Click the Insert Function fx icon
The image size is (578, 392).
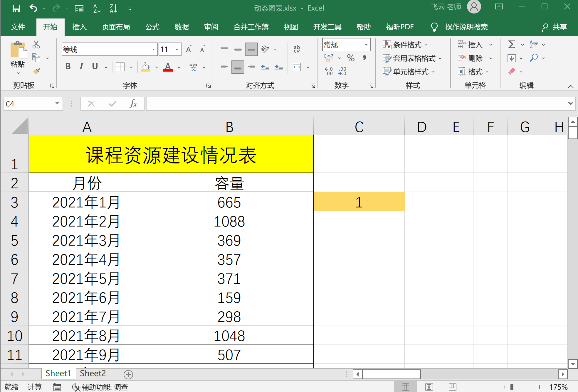point(133,104)
